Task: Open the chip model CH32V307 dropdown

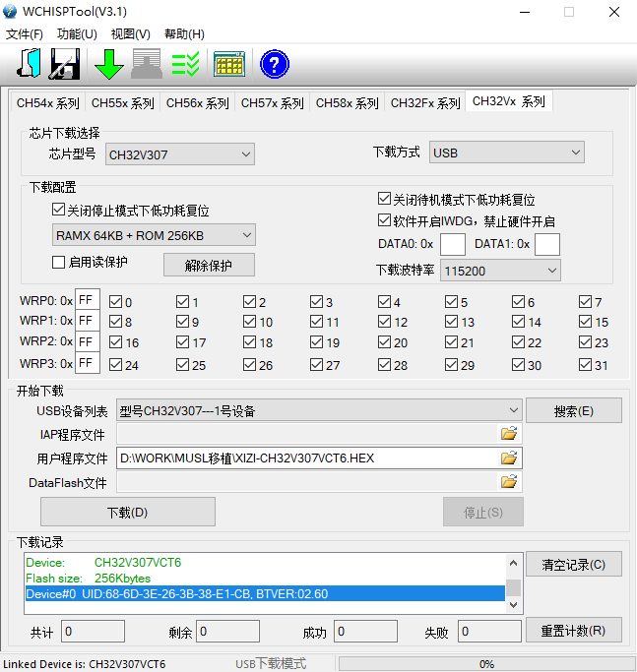Action: coord(180,154)
